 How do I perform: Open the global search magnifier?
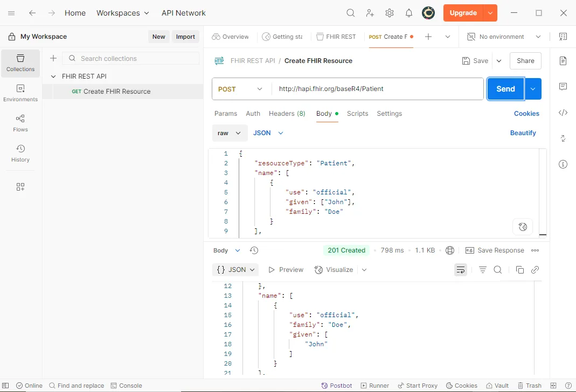[x=350, y=13]
